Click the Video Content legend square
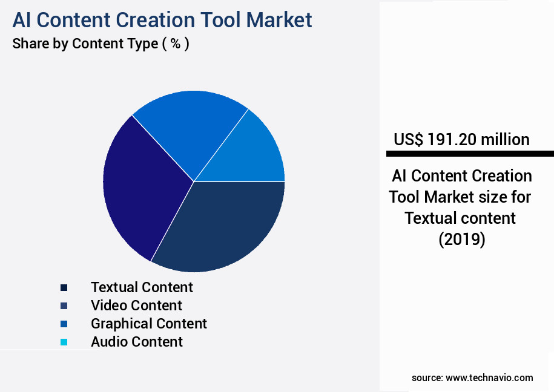This screenshot has width=554, height=392. point(64,305)
